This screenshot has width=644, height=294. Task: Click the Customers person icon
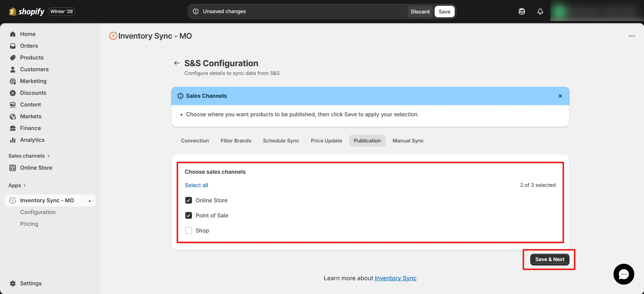pos(13,69)
